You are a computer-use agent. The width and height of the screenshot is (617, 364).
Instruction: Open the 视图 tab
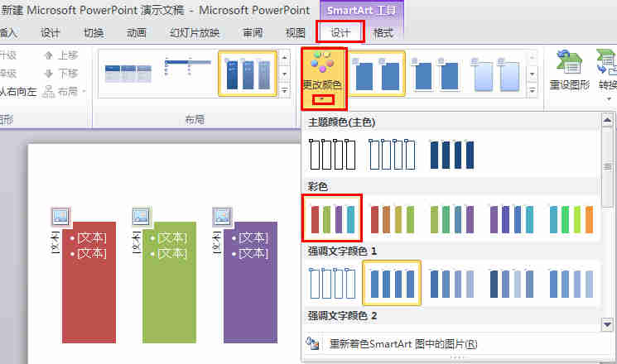click(x=295, y=32)
